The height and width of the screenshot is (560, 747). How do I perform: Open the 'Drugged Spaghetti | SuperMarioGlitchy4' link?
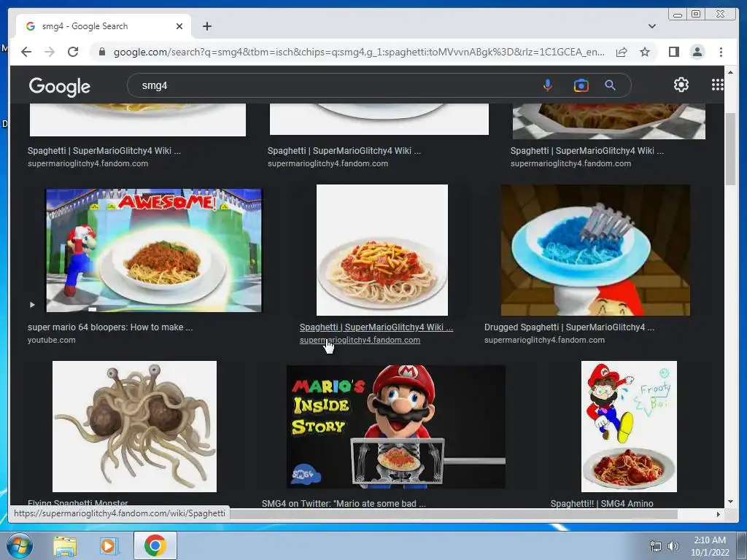point(569,327)
